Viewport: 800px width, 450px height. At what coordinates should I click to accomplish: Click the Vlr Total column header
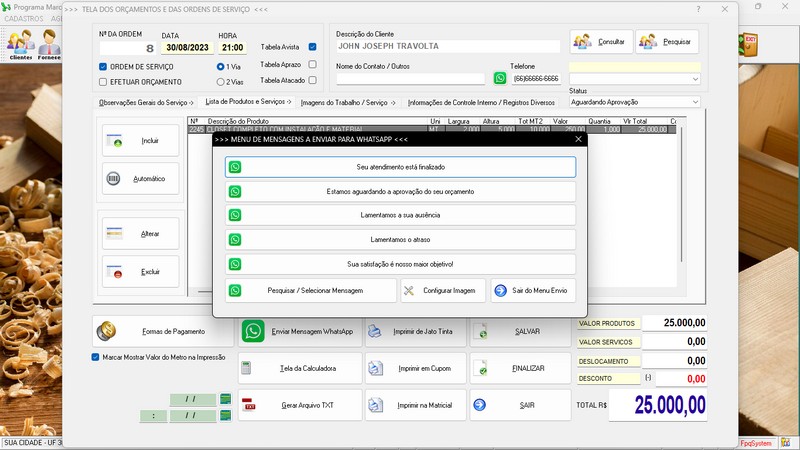[634, 121]
